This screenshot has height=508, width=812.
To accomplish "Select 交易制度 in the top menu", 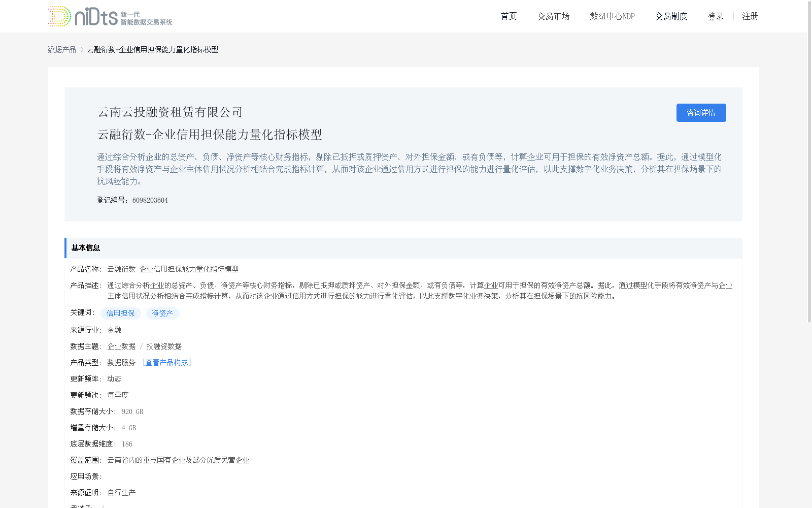I will pyautogui.click(x=671, y=16).
